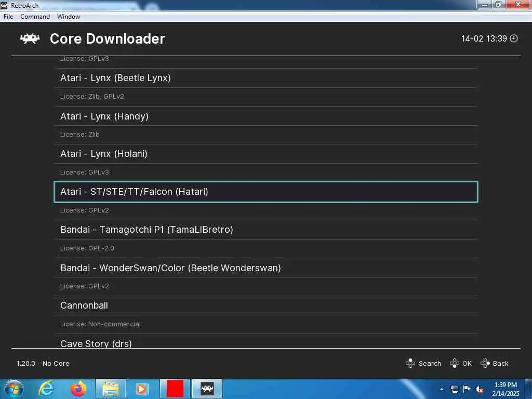532x399 pixels.
Task: Click the 14-02 13:39 date display
Action: pyautogui.click(x=484, y=38)
